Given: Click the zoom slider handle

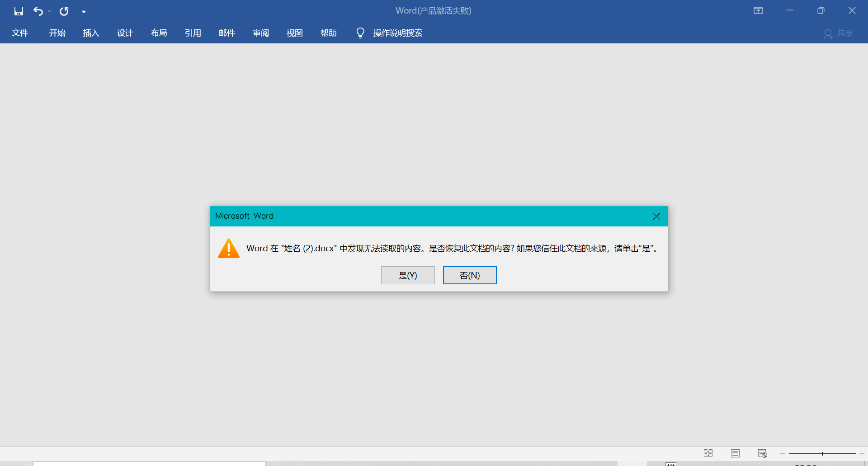Looking at the screenshot, I should click(x=822, y=454).
